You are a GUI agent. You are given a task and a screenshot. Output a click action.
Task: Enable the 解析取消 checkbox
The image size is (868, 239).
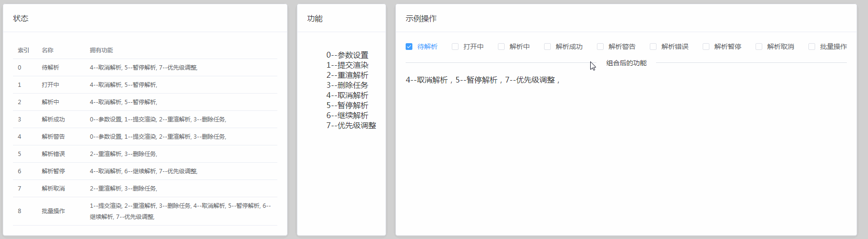click(759, 47)
